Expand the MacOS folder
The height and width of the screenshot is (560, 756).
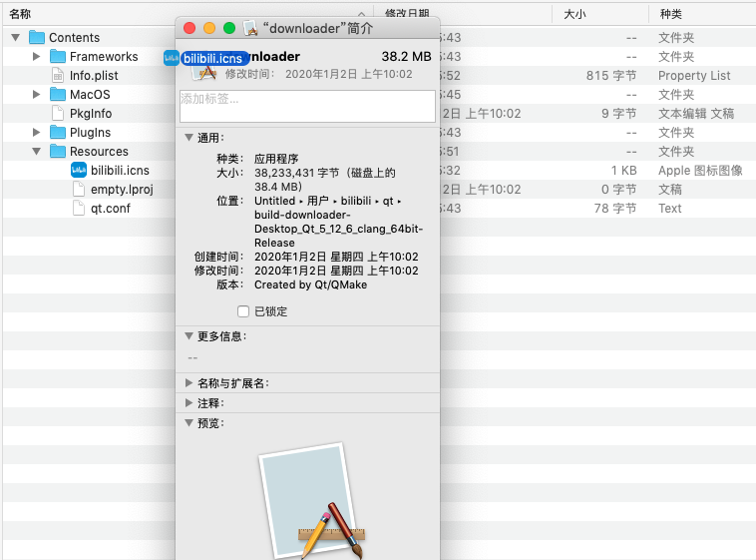pyautogui.click(x=36, y=94)
